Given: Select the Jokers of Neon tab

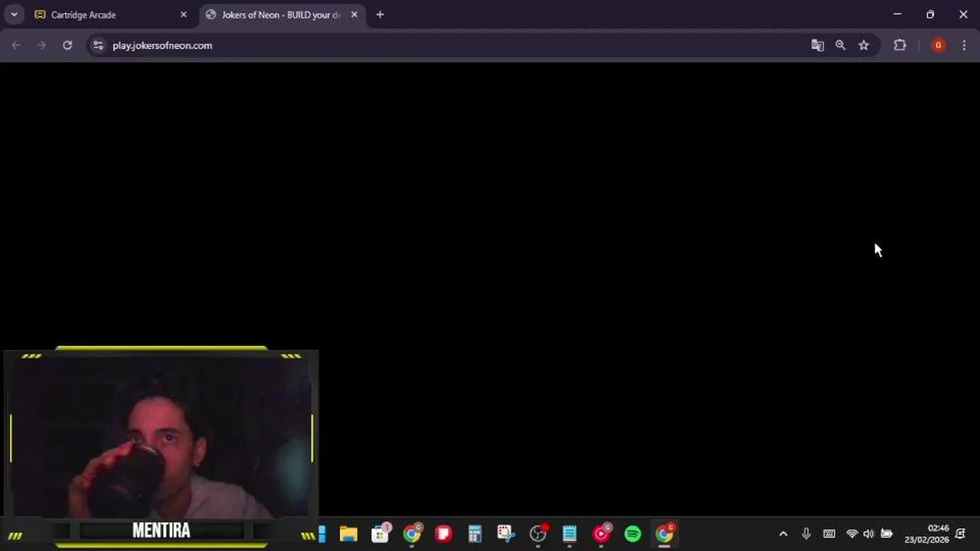Looking at the screenshot, I should click(x=281, y=15).
